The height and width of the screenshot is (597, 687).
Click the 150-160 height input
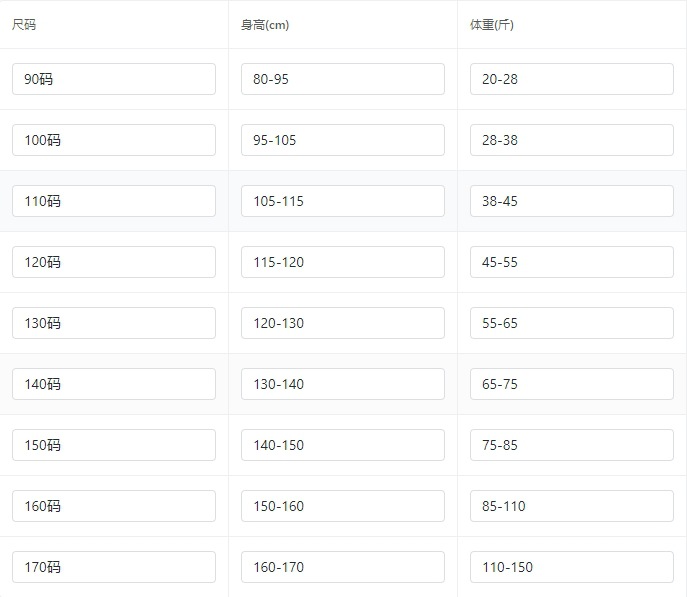[343, 506]
